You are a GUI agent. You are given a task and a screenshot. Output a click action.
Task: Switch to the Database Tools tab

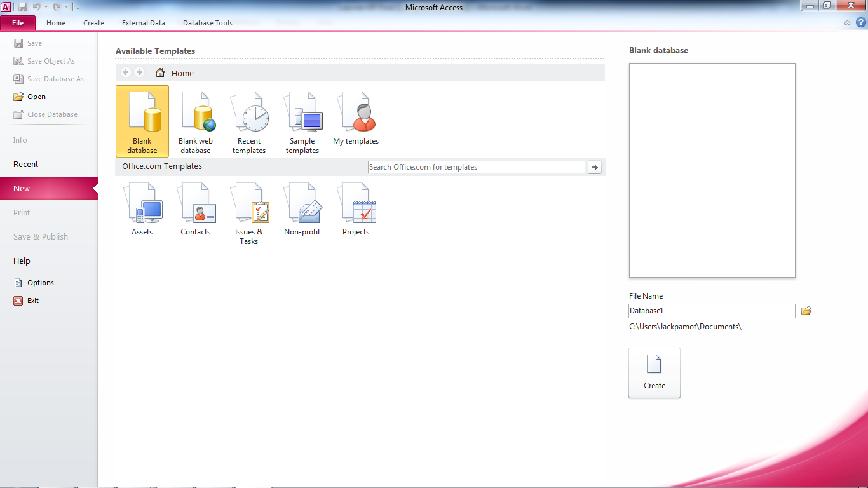(208, 23)
